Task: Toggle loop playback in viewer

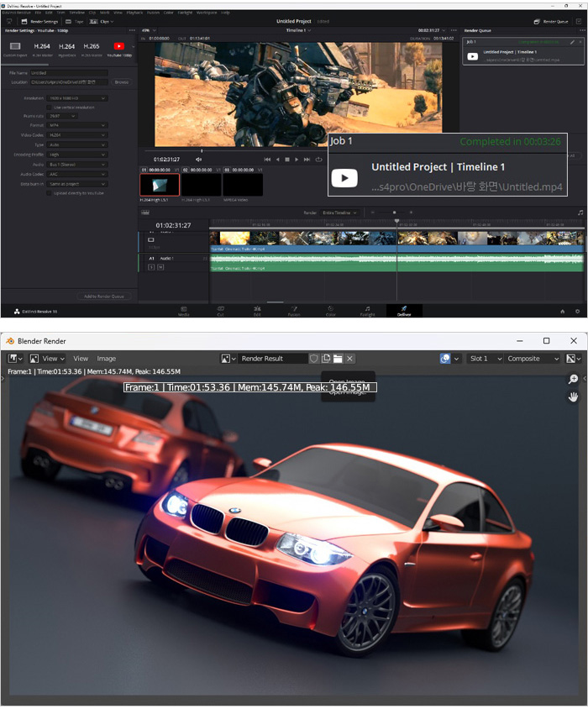Action: click(318, 159)
